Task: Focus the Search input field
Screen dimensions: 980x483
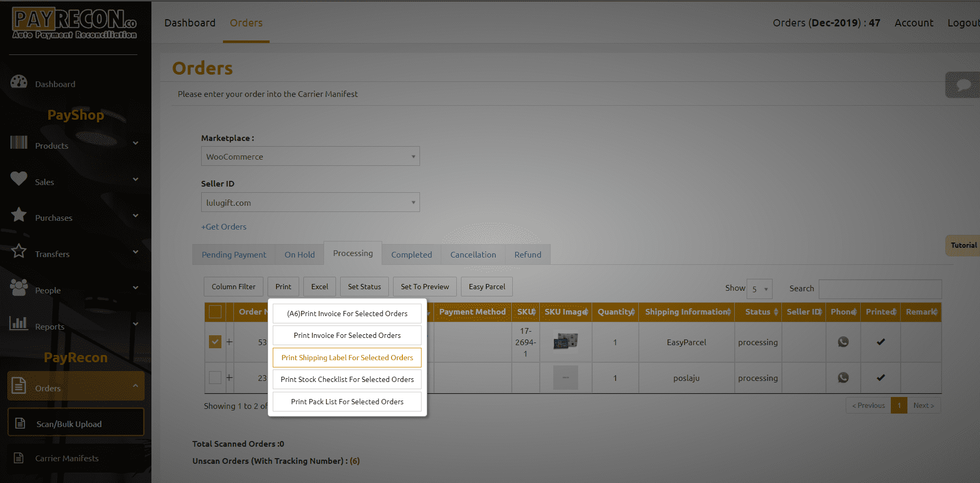Action: [880, 289]
